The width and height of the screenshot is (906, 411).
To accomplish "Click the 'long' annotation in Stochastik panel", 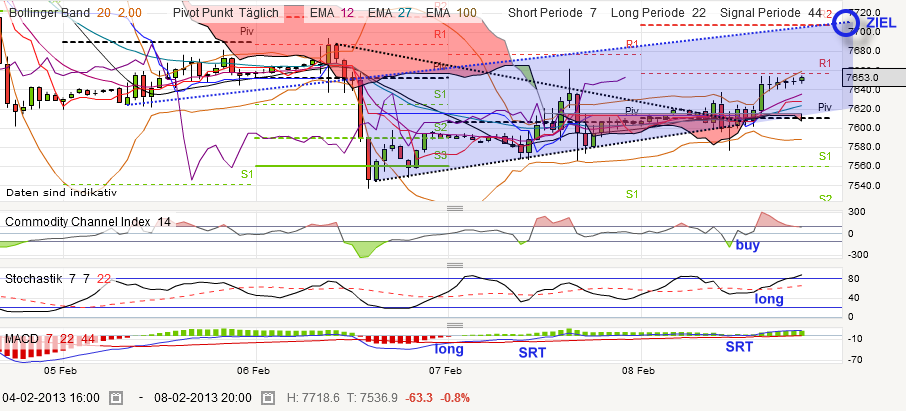I will tap(769, 299).
